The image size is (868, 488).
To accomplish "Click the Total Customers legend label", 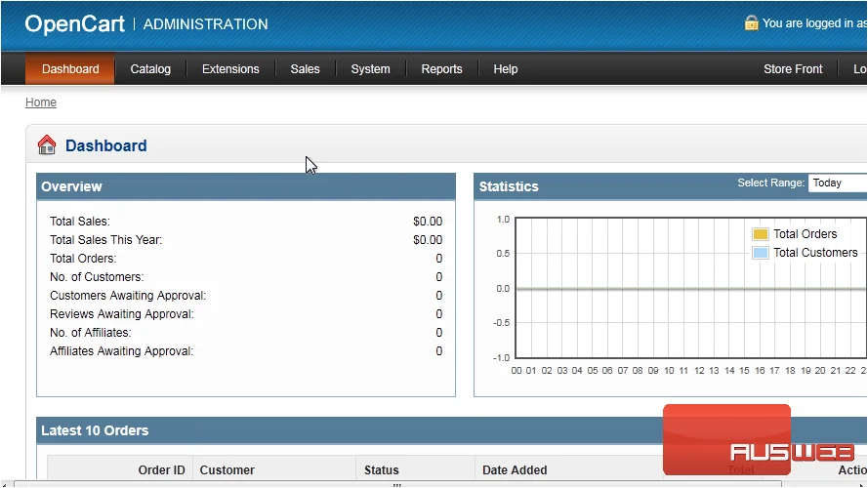I will [815, 253].
